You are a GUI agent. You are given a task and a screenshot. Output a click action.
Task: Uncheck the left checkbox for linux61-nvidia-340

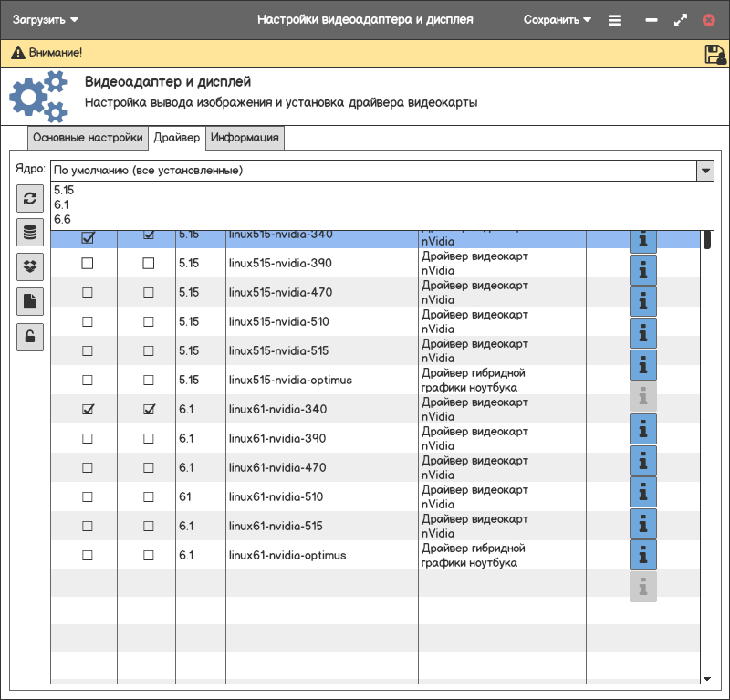click(88, 410)
